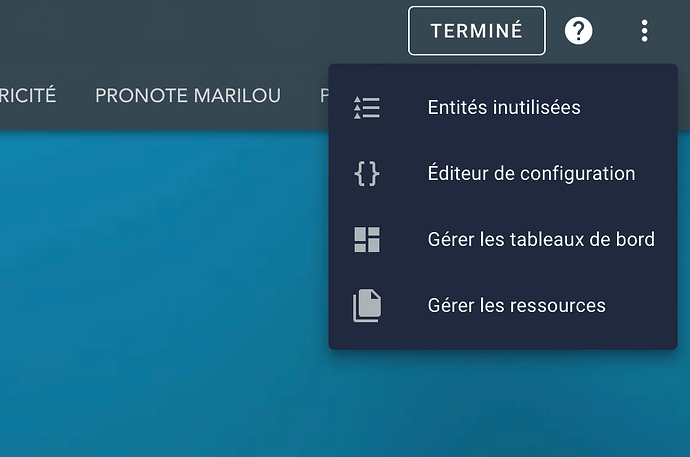Open Éditeur de configuration from the menu

503,173
